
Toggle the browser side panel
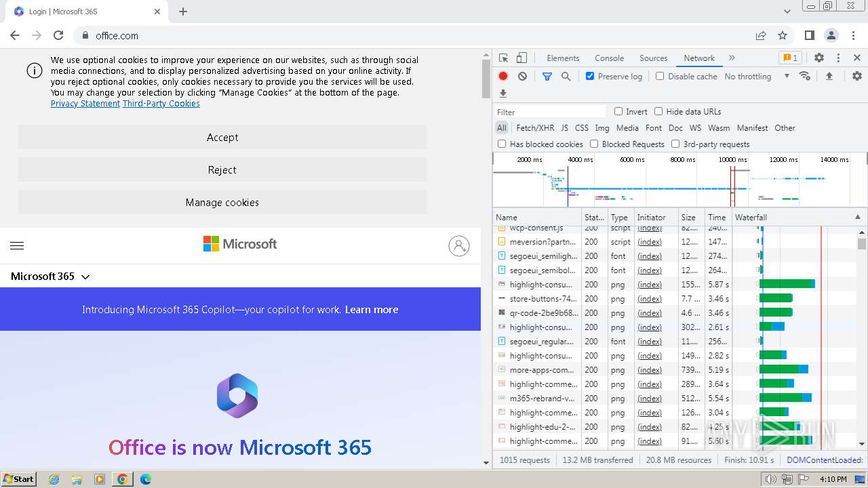tap(809, 35)
